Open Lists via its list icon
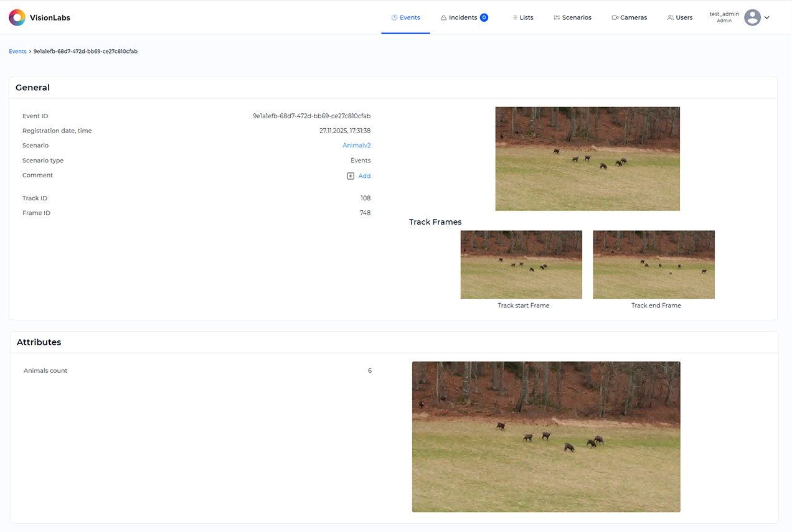This screenshot has width=792, height=532. pos(514,17)
